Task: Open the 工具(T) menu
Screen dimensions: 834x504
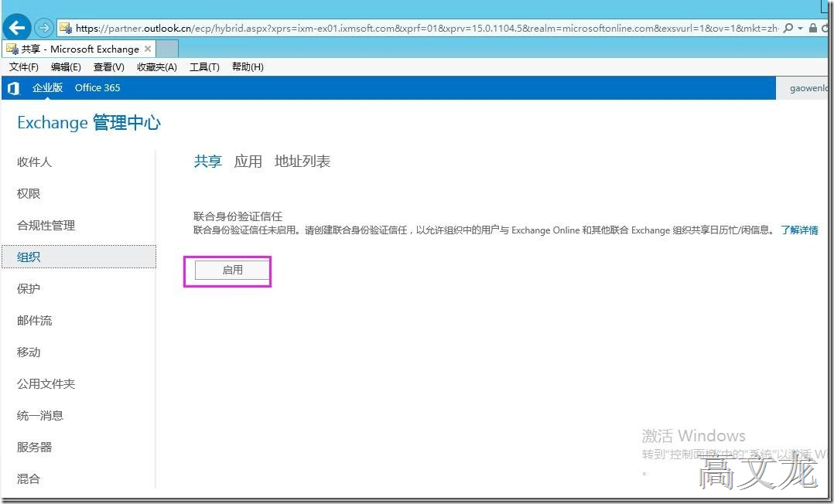Action: point(205,67)
